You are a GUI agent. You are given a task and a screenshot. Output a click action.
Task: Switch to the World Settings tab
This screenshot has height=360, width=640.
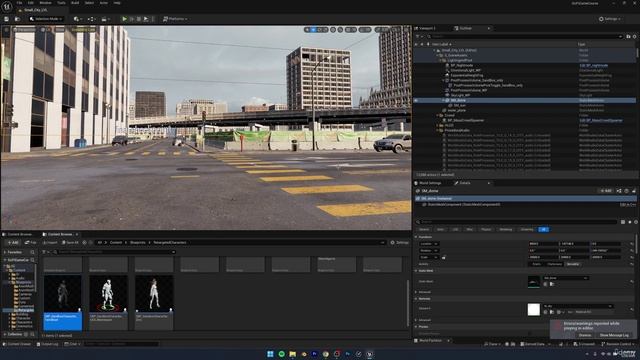(430, 183)
